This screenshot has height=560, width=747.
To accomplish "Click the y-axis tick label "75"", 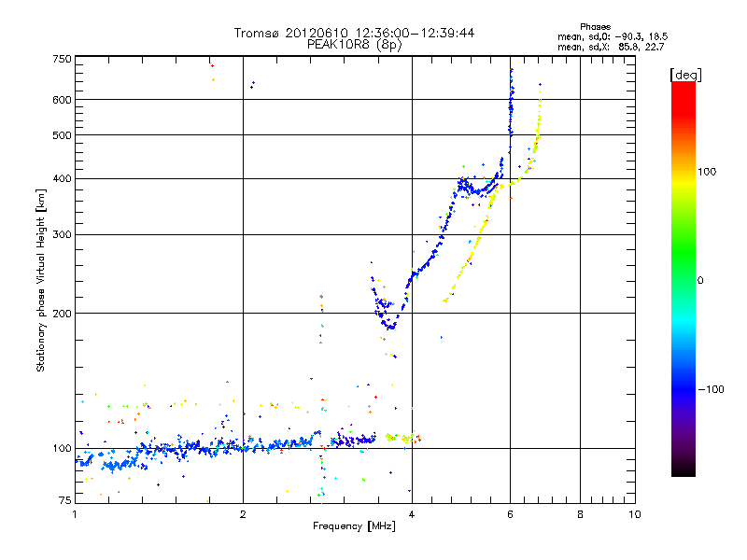I will point(65,500).
